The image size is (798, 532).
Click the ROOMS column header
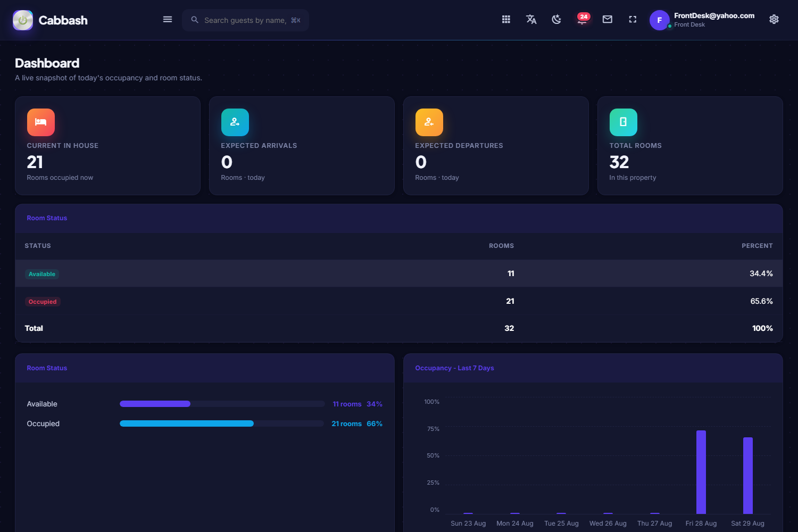click(x=501, y=246)
